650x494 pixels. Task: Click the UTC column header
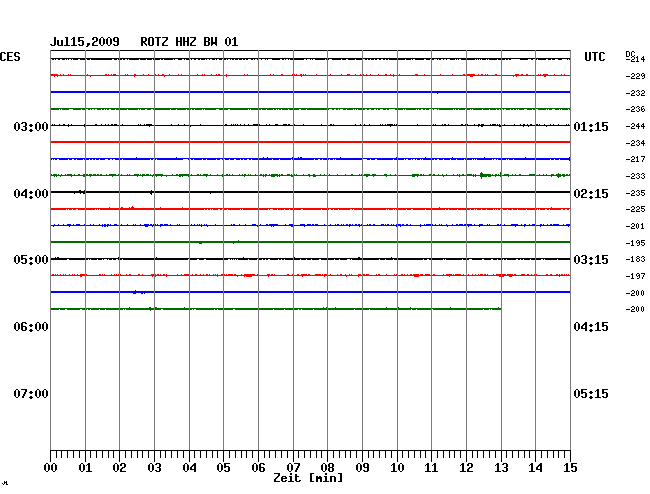point(594,57)
